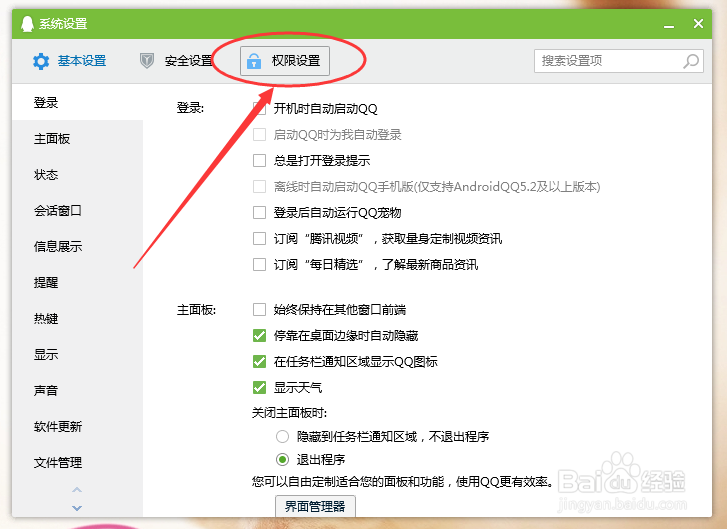Open the 界面管理器 button

point(315,506)
